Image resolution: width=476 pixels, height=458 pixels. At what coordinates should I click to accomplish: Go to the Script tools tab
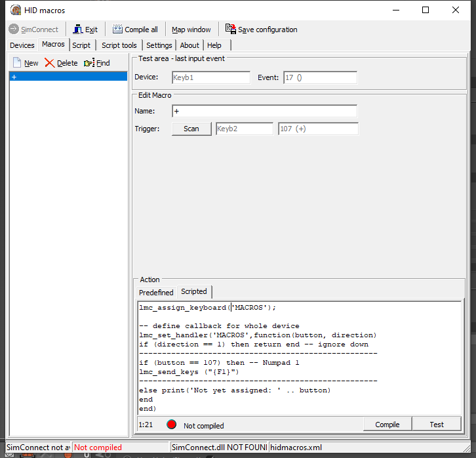click(x=119, y=45)
